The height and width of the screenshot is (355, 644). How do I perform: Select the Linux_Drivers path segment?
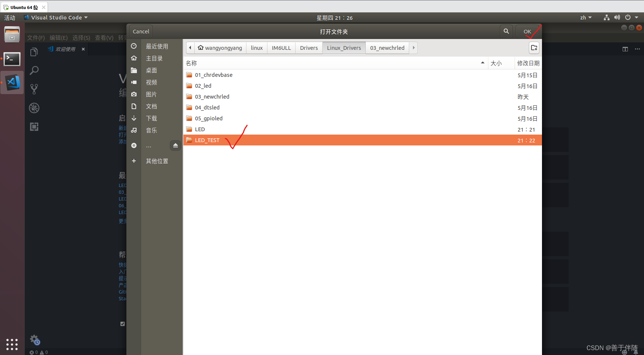point(344,48)
